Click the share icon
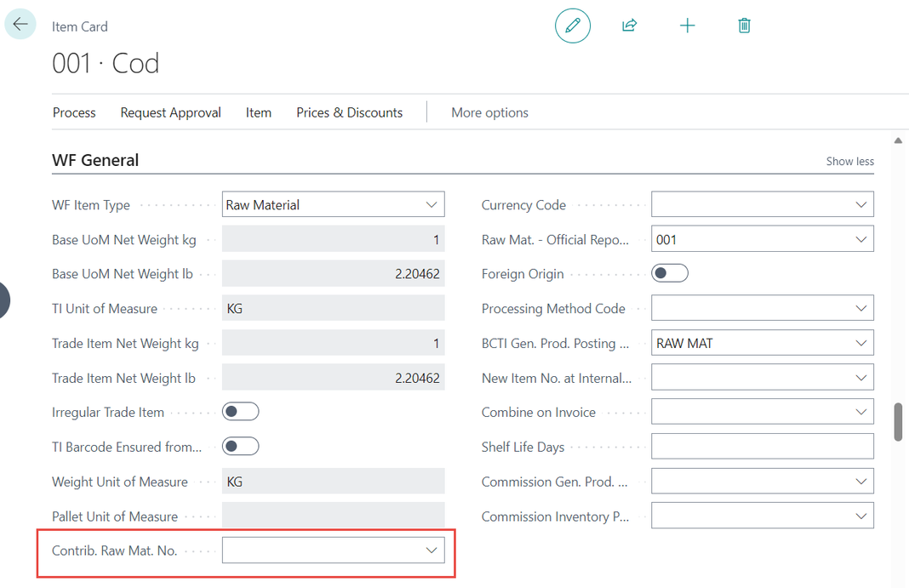This screenshot has width=909, height=588. click(x=629, y=26)
